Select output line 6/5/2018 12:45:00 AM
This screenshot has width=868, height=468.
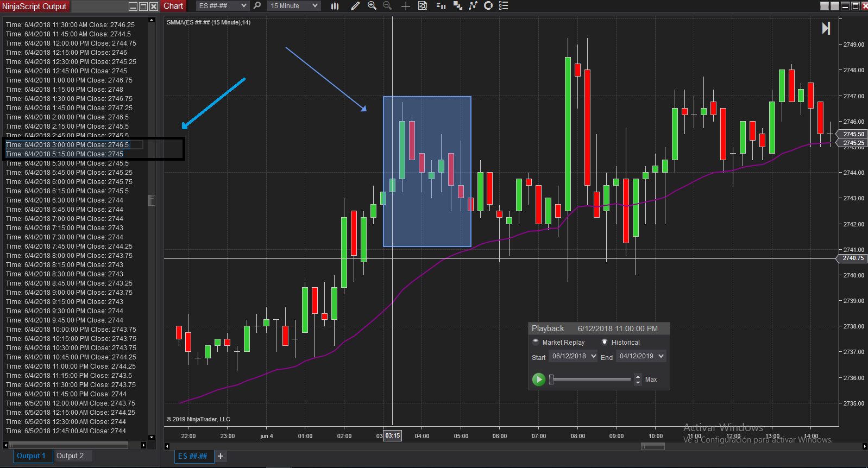pos(66,431)
